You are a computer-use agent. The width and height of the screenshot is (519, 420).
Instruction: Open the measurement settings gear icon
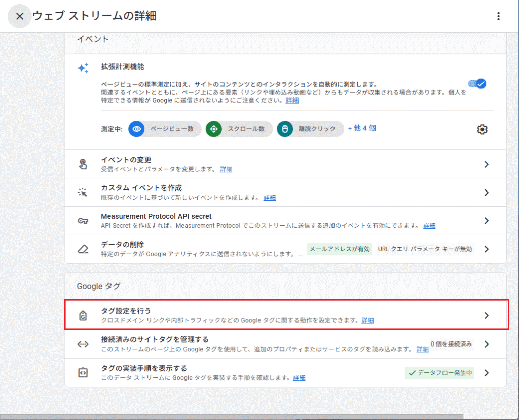coord(482,129)
